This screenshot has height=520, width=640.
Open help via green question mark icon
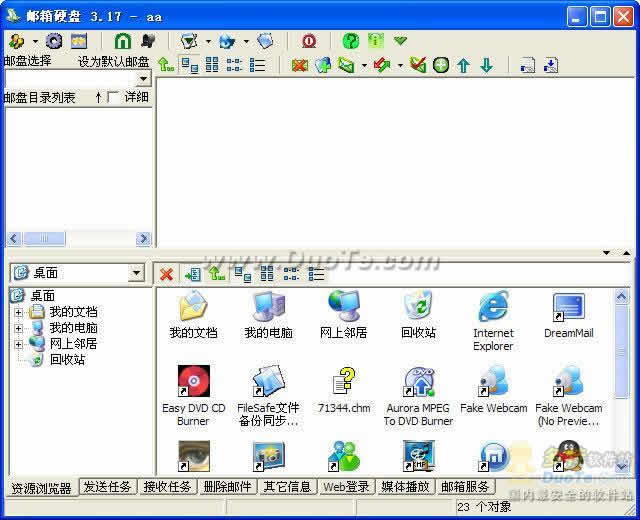[x=351, y=41]
